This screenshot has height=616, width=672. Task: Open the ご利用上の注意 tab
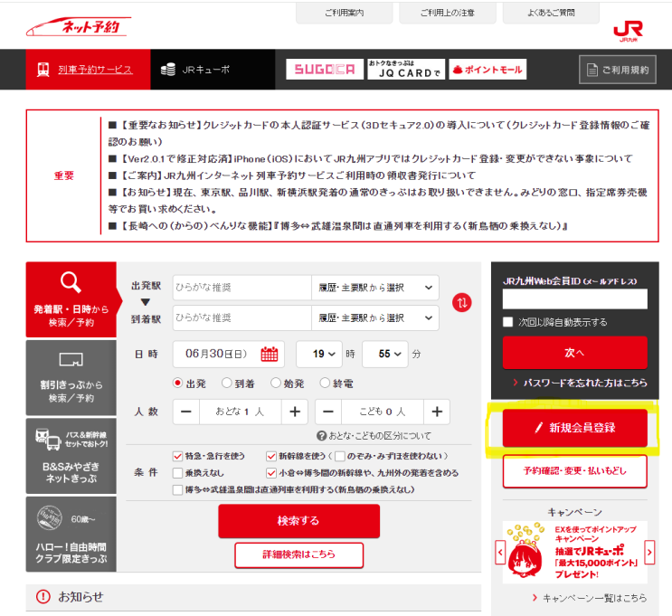(x=448, y=13)
